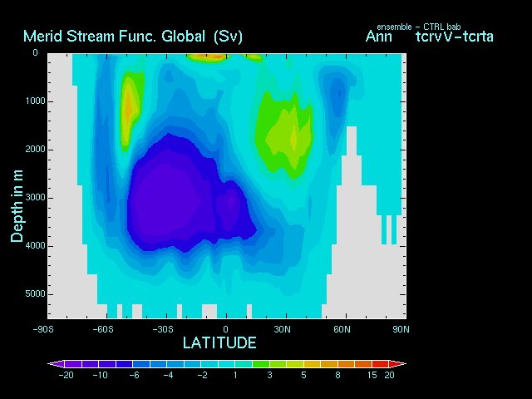This screenshot has width=532, height=399.
Task: Click latitude tick label '-30S'
Action: [163, 329]
